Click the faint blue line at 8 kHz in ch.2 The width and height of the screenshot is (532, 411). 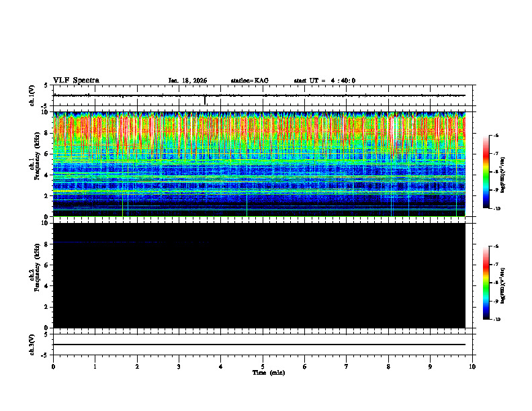pos(132,242)
